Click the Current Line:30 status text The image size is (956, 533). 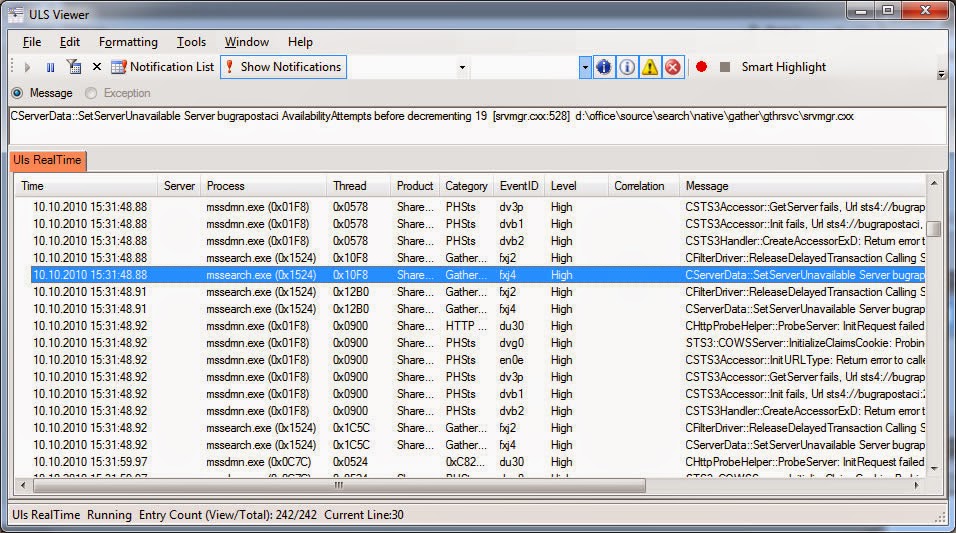tap(364, 515)
